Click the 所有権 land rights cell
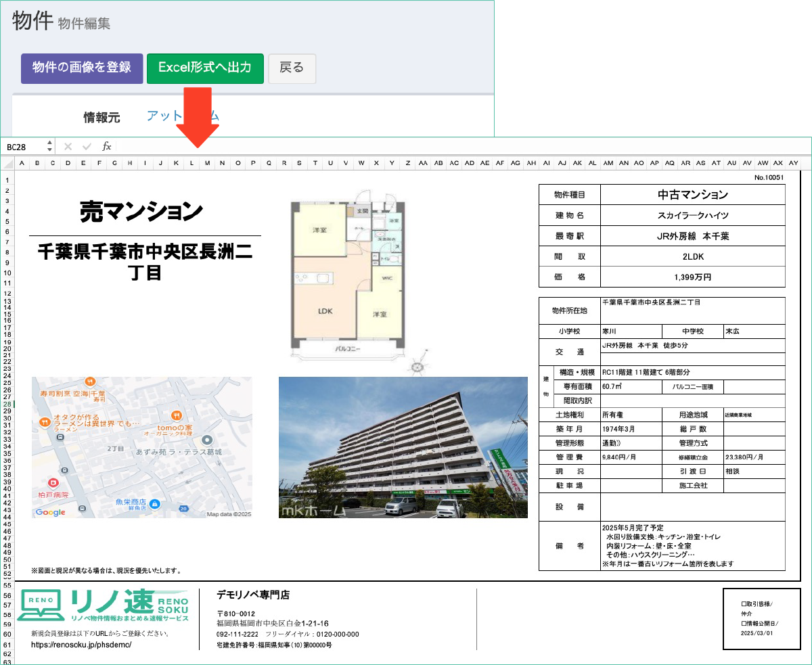Image resolution: width=812 pixels, height=665 pixels. pyautogui.click(x=631, y=414)
